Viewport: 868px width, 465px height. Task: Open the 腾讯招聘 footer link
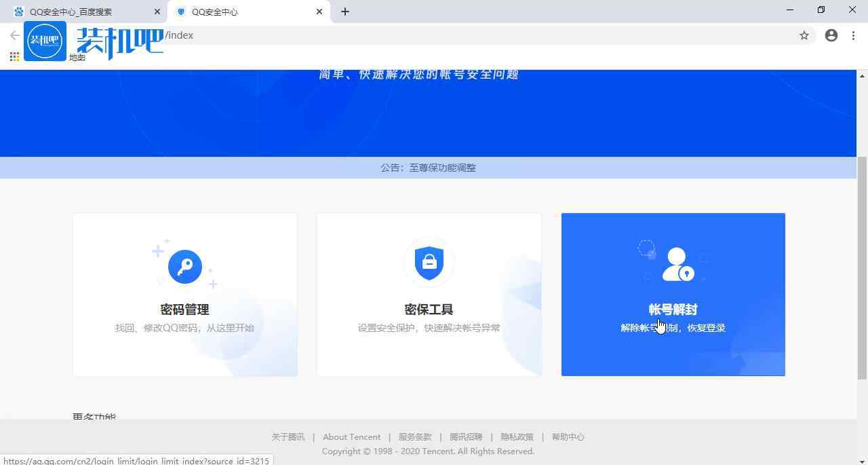click(x=466, y=437)
